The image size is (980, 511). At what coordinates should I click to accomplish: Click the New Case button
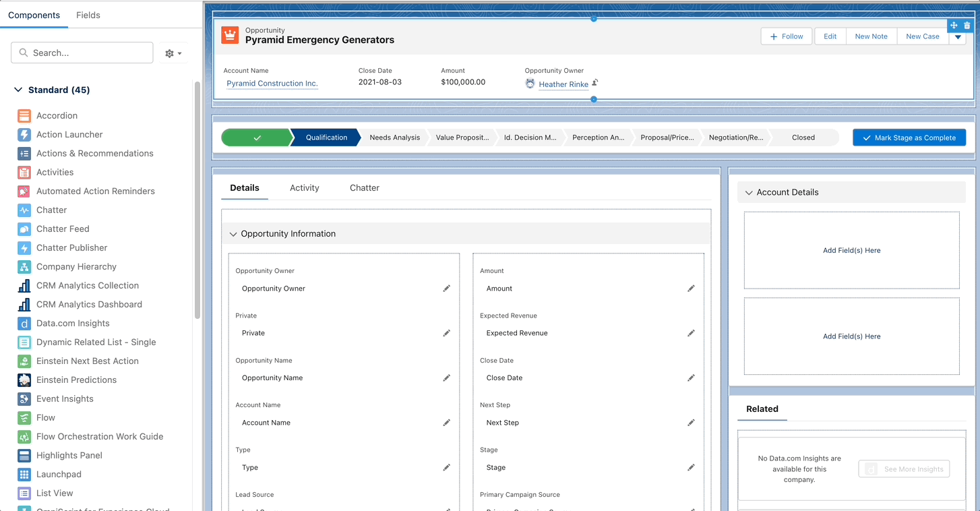click(x=923, y=36)
